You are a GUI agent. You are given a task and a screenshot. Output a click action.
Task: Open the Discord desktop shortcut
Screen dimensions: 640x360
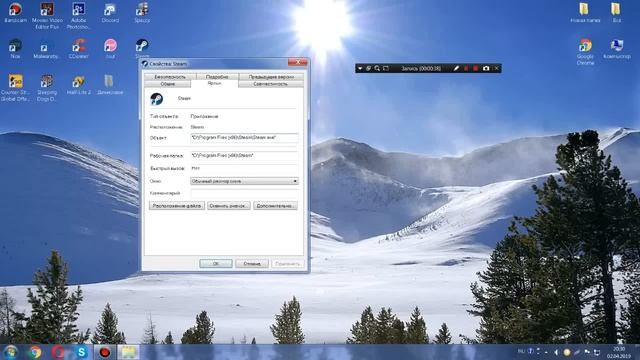point(110,12)
